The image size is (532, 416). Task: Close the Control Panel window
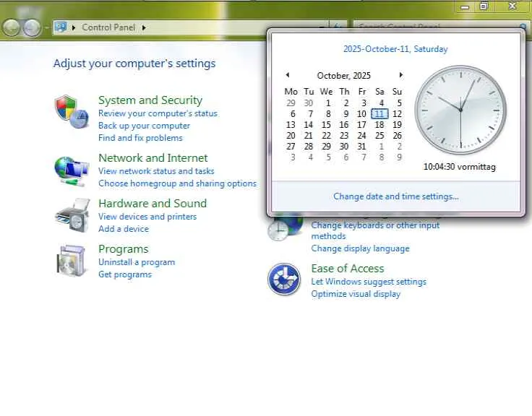[x=512, y=6]
